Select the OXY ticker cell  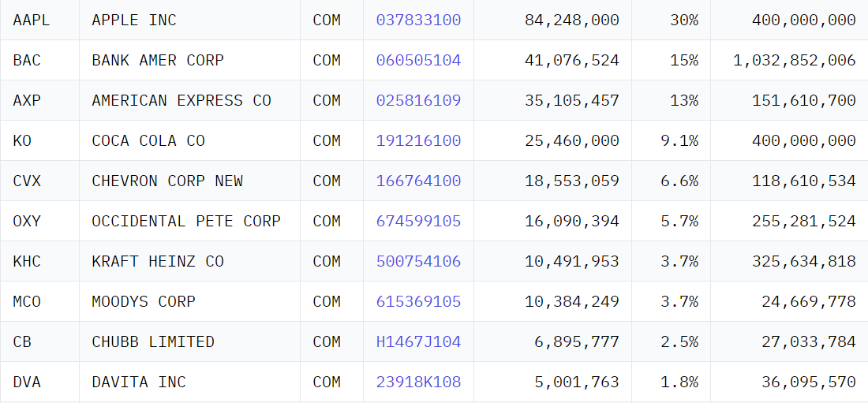pos(40,221)
